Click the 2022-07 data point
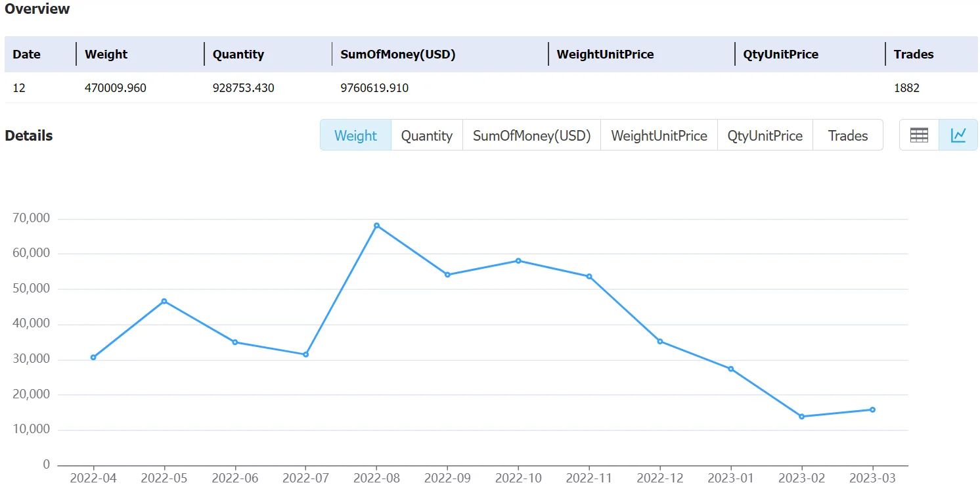980x489 pixels. [305, 354]
